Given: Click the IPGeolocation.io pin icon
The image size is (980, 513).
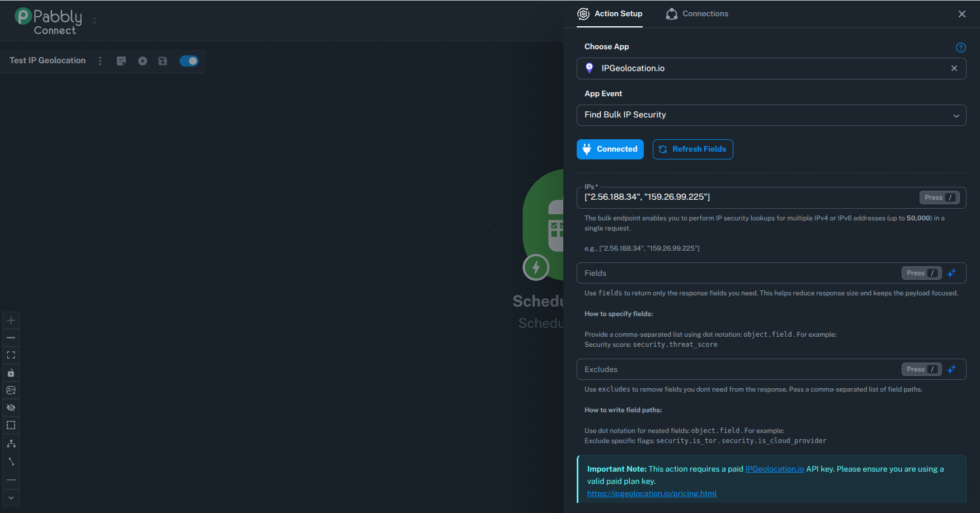Looking at the screenshot, I should [589, 68].
